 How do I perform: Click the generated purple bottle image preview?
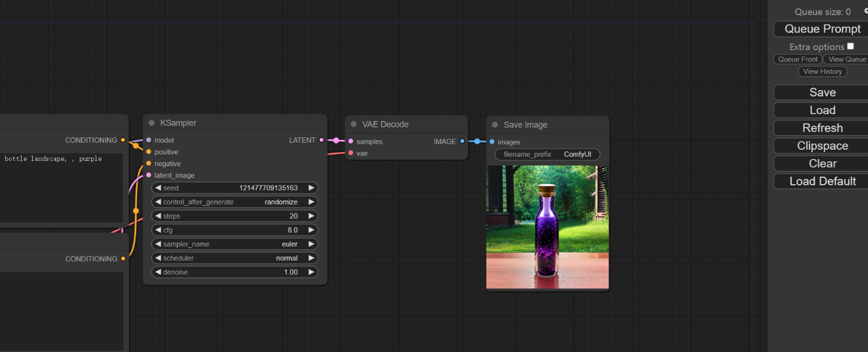547,227
